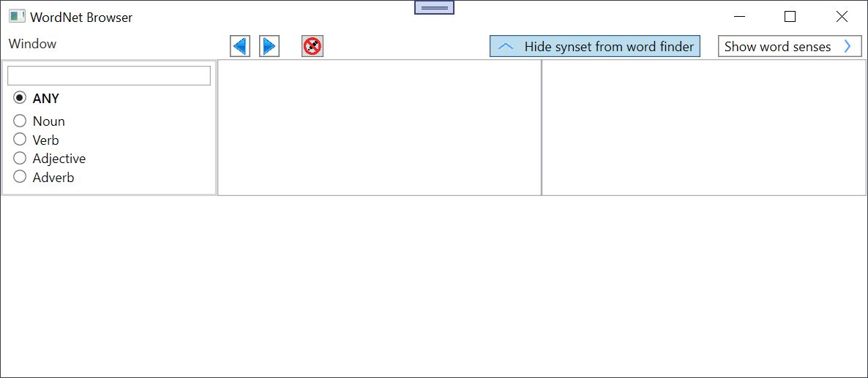Click the middle empty results list panel
The width and height of the screenshot is (868, 378).
coord(380,128)
